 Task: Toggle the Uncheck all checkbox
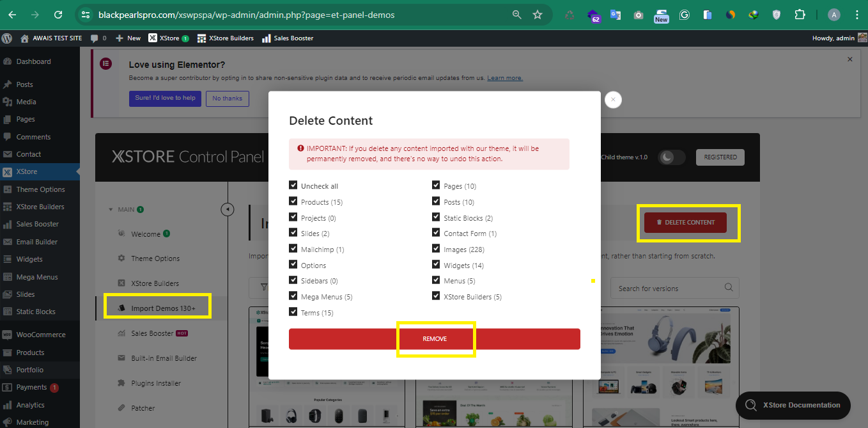293,186
